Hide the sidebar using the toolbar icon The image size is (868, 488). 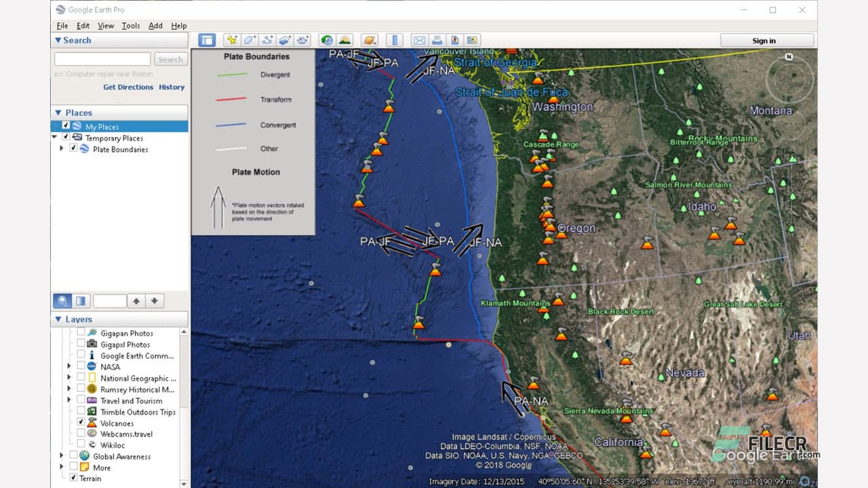207,40
